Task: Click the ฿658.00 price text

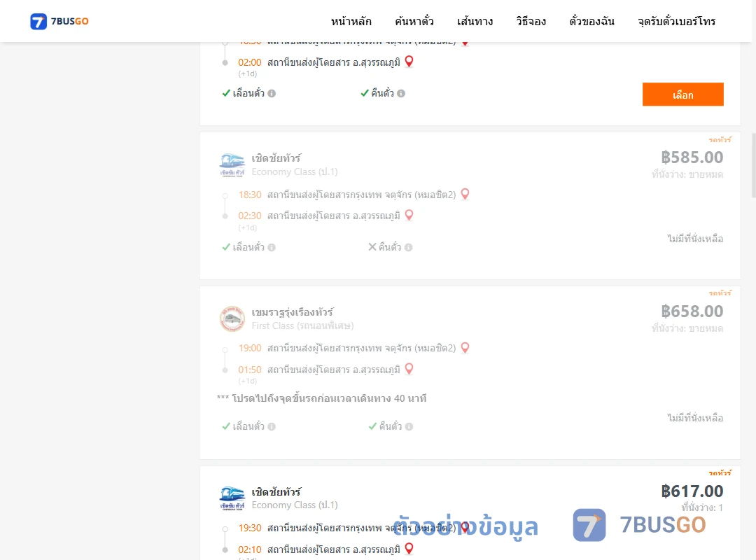Action: [692, 311]
